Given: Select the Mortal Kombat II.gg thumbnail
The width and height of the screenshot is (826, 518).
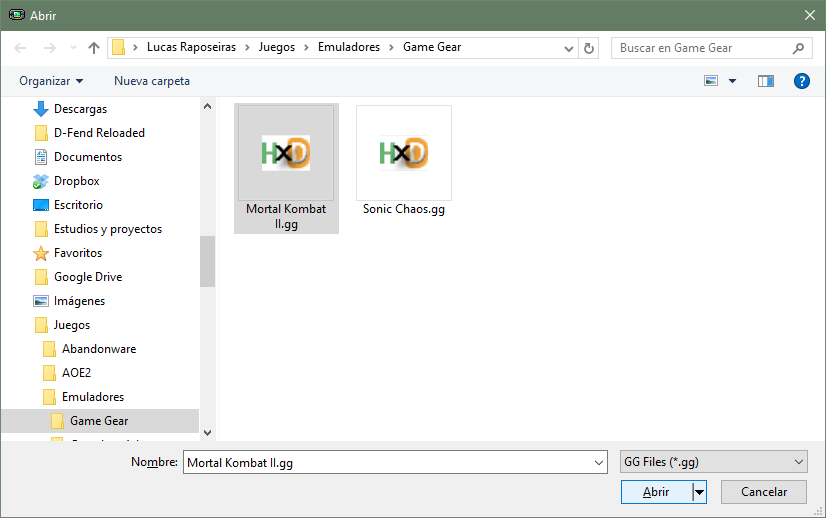Looking at the screenshot, I should coord(286,153).
